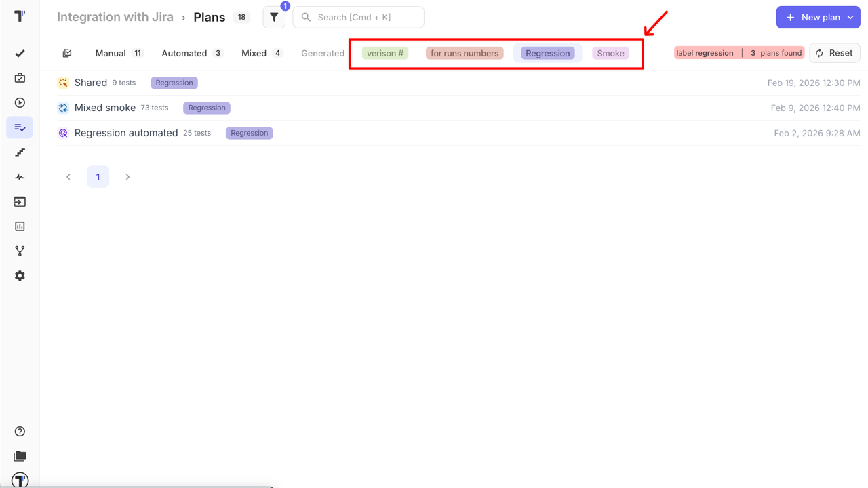
Task: Open Tests checkmark icon in sidebar
Action: [x=20, y=54]
